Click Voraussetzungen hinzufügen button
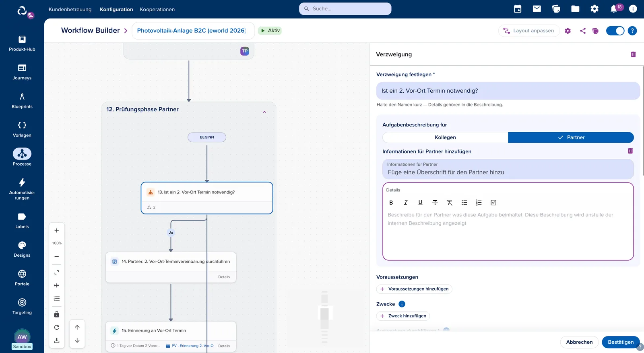This screenshot has height=353, width=644. tap(414, 289)
